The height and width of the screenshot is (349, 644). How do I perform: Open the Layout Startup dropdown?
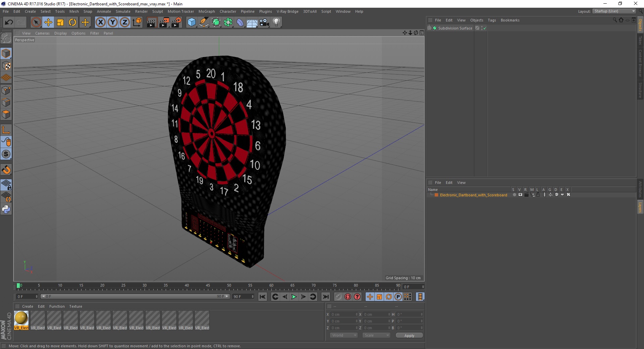pyautogui.click(x=614, y=11)
